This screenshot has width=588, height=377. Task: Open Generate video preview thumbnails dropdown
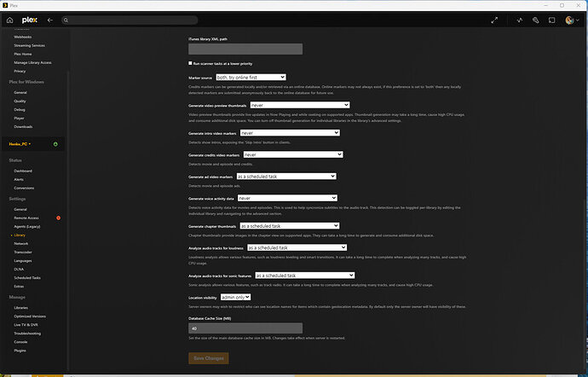tap(300, 105)
